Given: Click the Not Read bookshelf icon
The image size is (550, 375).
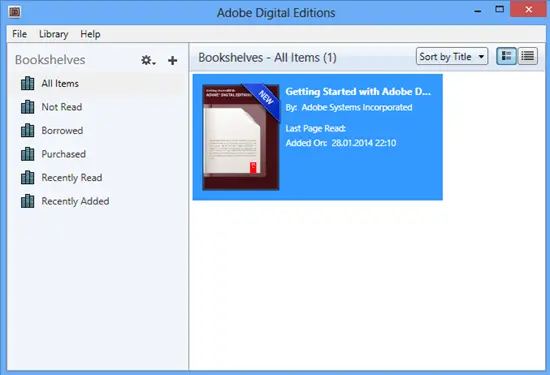Looking at the screenshot, I should coord(28,107).
